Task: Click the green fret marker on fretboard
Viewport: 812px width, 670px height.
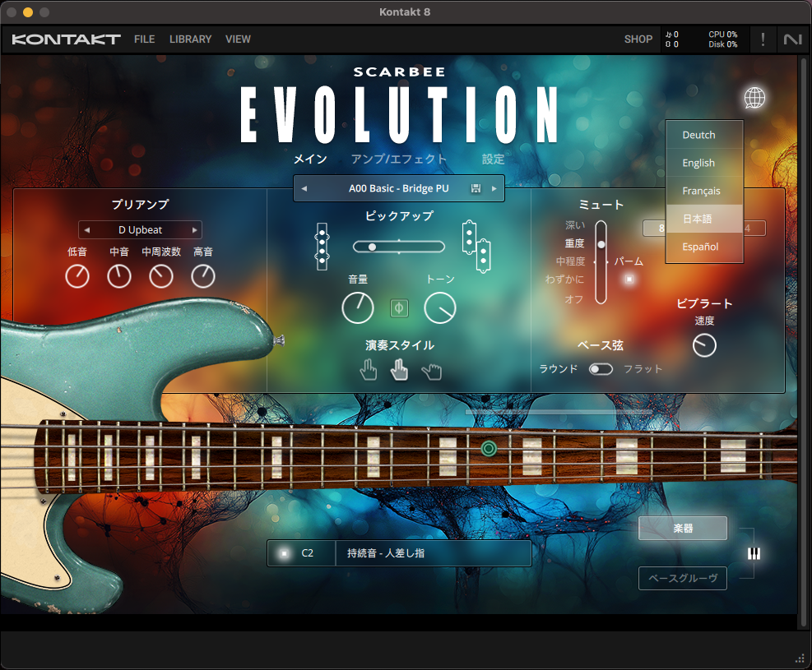Action: pos(489,448)
